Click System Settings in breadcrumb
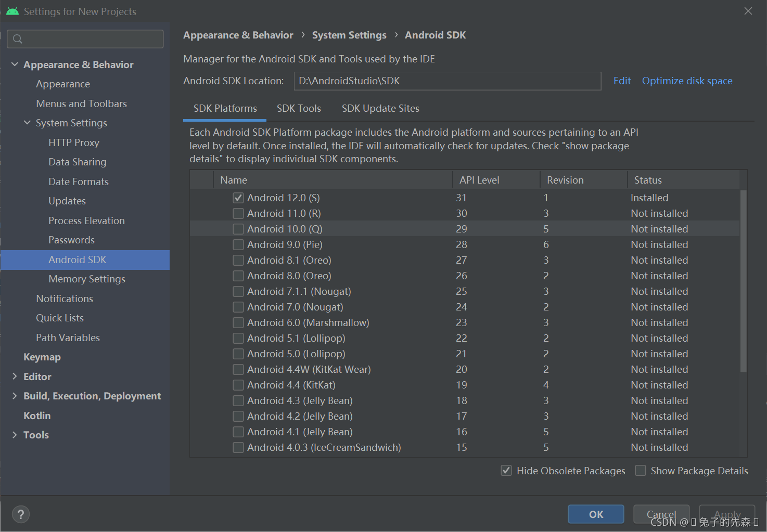This screenshot has height=532, width=767. [349, 35]
